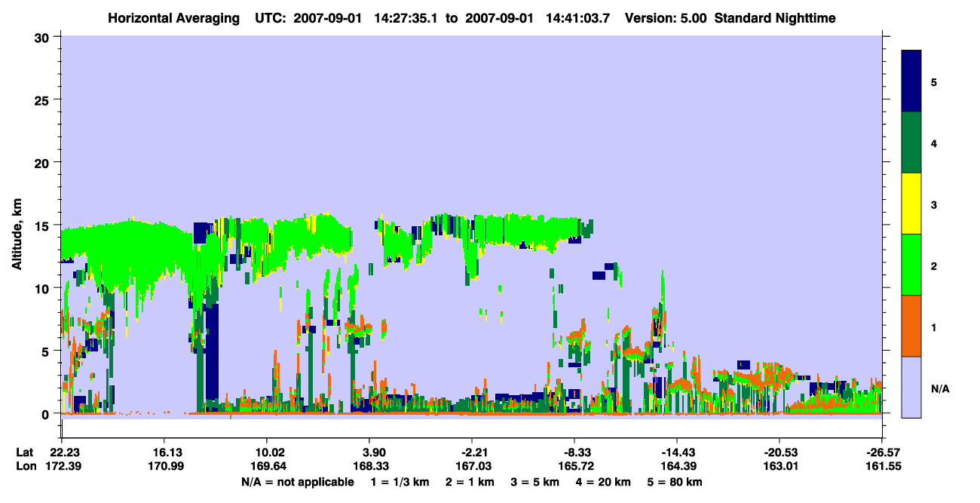Click the colorbar label '2'
The height and width of the screenshot is (503, 980).
(934, 266)
